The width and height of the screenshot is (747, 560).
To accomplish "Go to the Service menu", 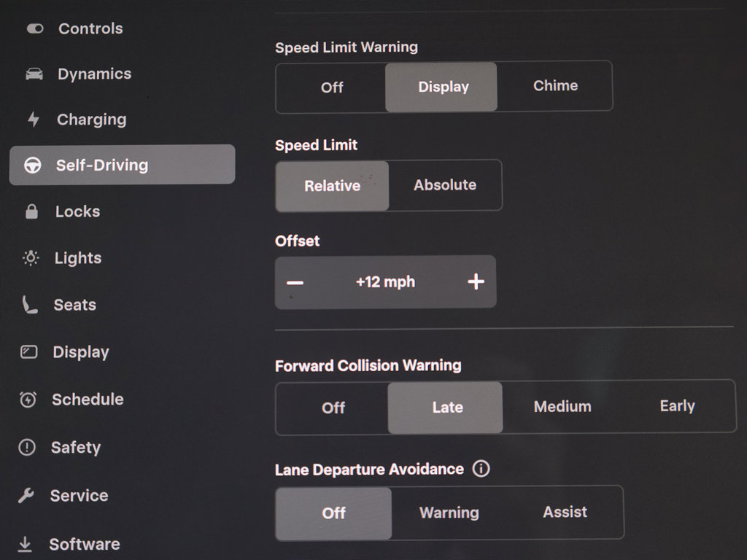I will point(79,496).
